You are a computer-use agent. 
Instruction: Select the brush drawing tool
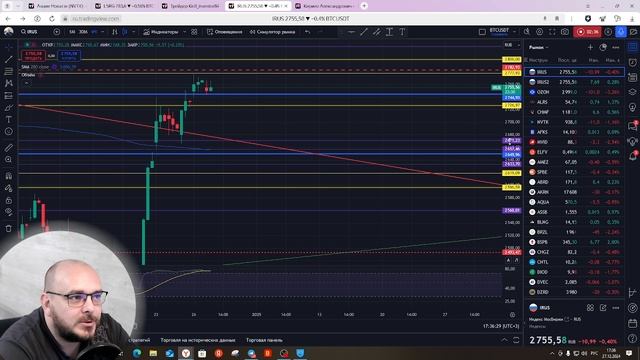tap(9, 108)
